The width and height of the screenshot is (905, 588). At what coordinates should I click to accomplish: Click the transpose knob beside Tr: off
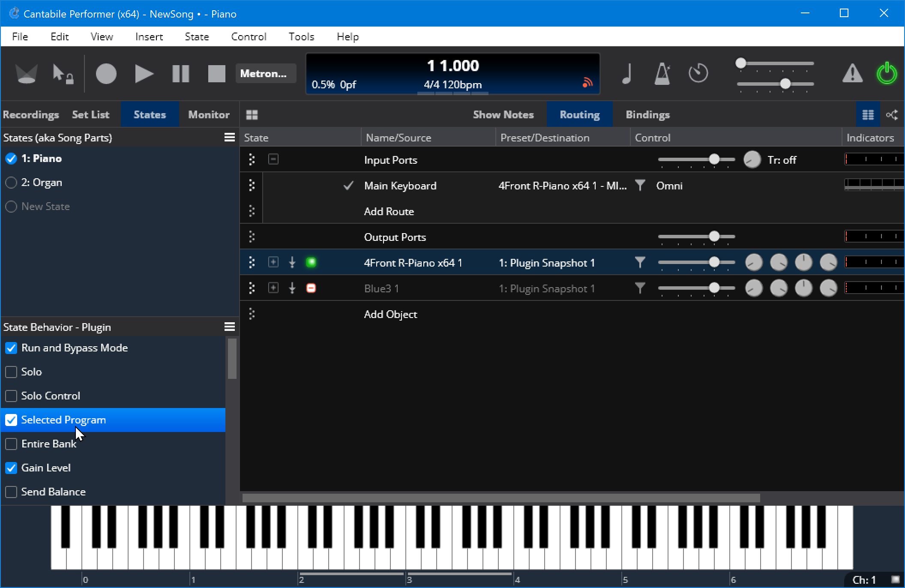pyautogui.click(x=752, y=159)
